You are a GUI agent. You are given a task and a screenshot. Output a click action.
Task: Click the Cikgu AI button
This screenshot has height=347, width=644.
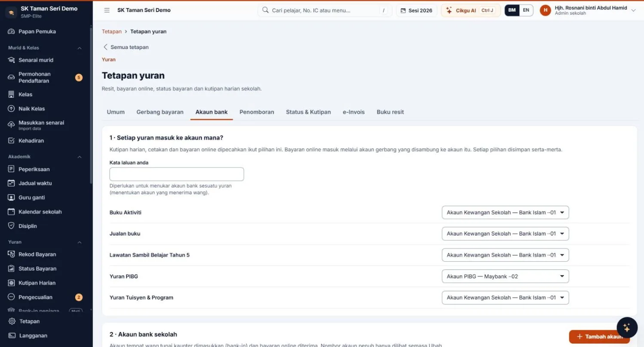click(471, 10)
